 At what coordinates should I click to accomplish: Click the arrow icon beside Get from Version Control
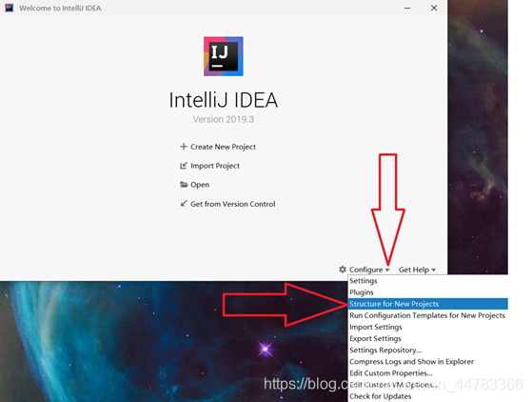184,203
